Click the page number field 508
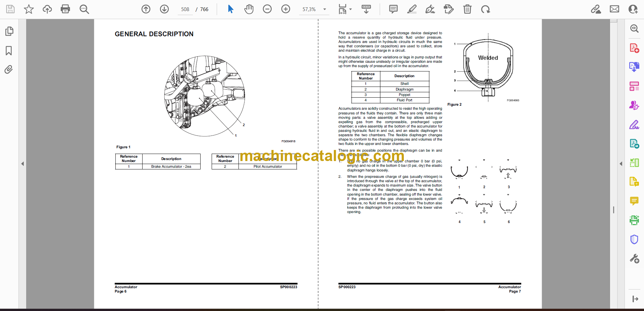The image size is (644, 311). [185, 9]
